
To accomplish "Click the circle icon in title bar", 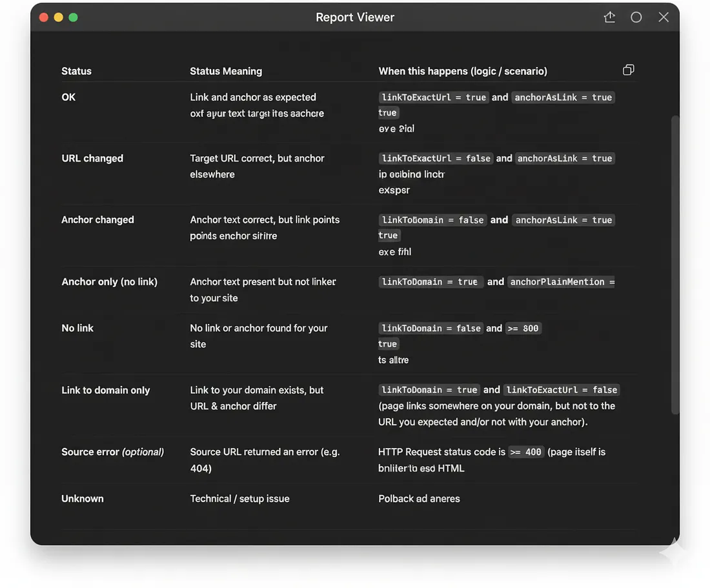I will 636,17.
